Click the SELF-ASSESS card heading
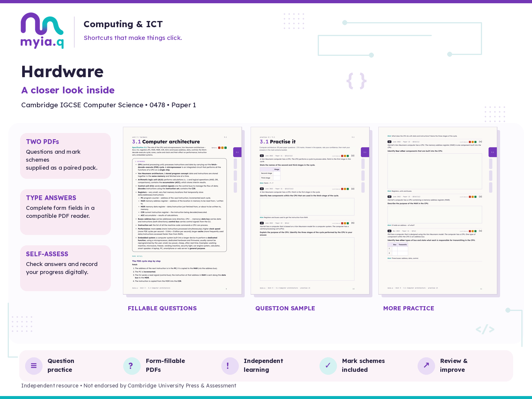Screen dimensions: 532x399 point(47,254)
